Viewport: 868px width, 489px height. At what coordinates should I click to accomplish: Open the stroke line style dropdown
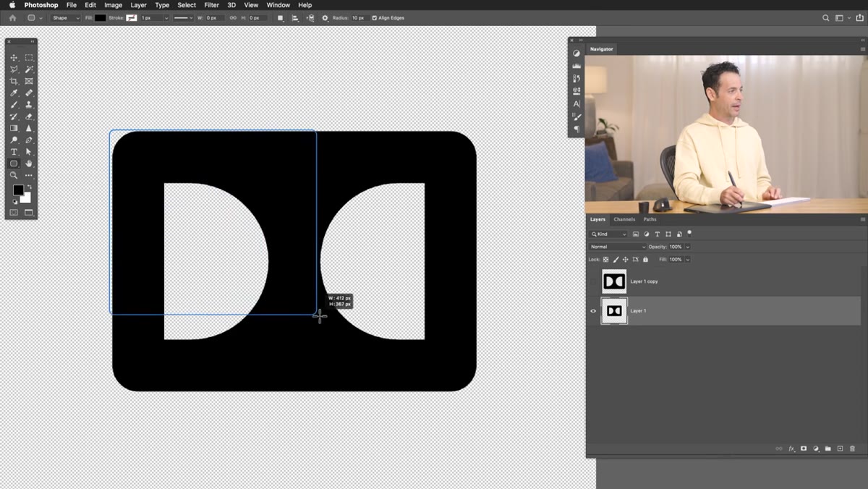click(x=182, y=17)
